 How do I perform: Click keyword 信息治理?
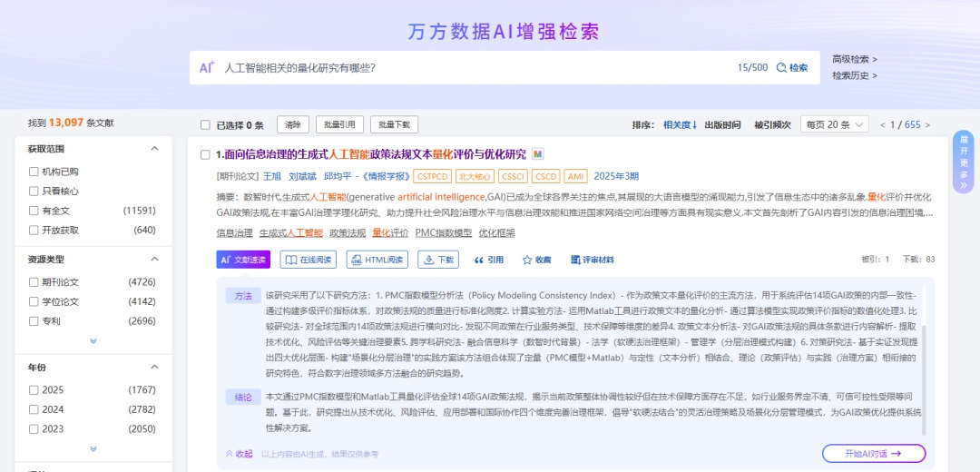click(234, 233)
